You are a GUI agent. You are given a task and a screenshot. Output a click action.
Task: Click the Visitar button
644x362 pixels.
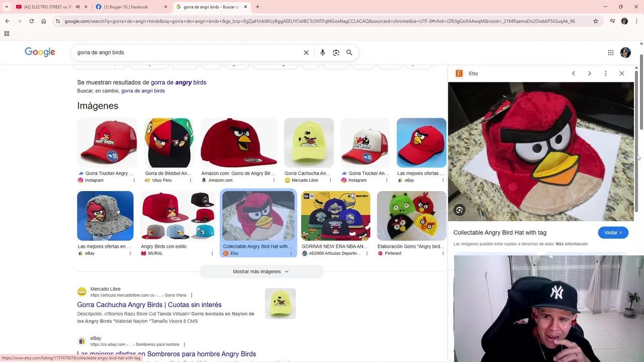click(x=613, y=233)
